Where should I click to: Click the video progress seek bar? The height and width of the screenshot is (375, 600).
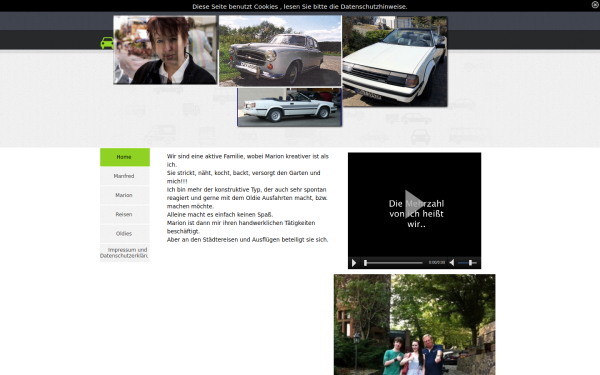393,262
